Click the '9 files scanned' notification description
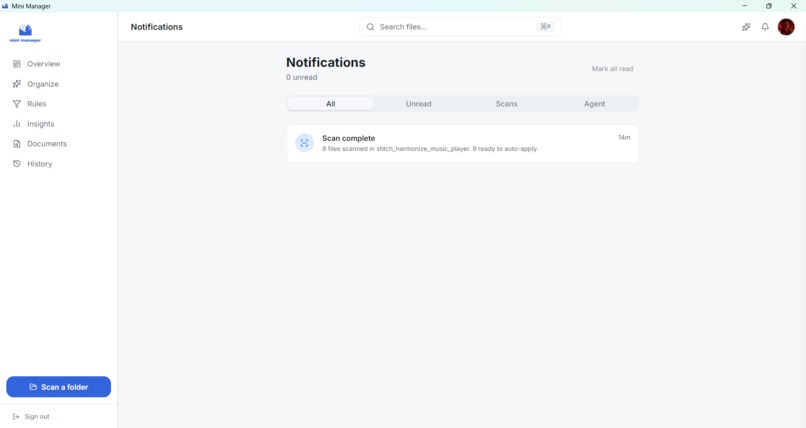The image size is (806, 428). (x=430, y=149)
